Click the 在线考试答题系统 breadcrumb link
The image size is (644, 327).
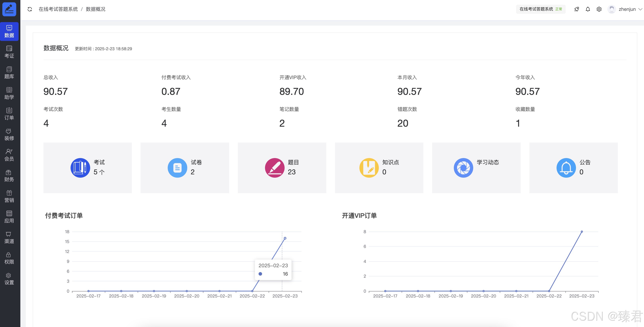tap(58, 9)
